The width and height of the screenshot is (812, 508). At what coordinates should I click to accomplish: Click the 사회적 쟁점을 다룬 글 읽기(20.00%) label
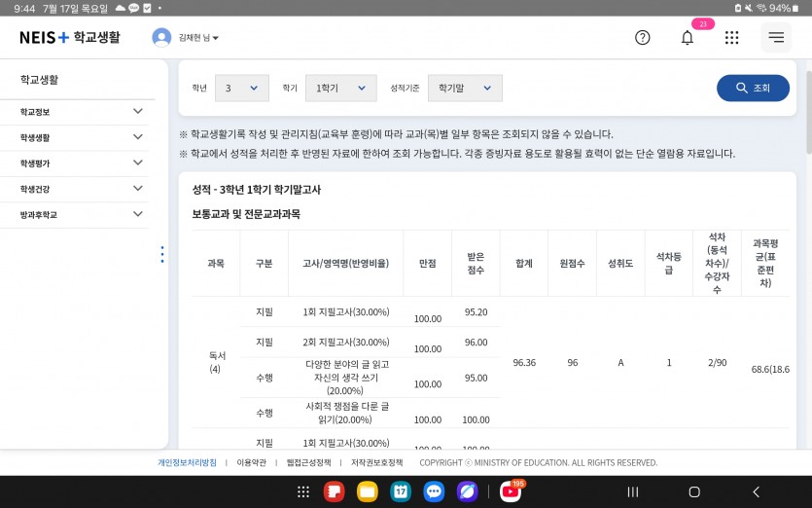tap(345, 414)
